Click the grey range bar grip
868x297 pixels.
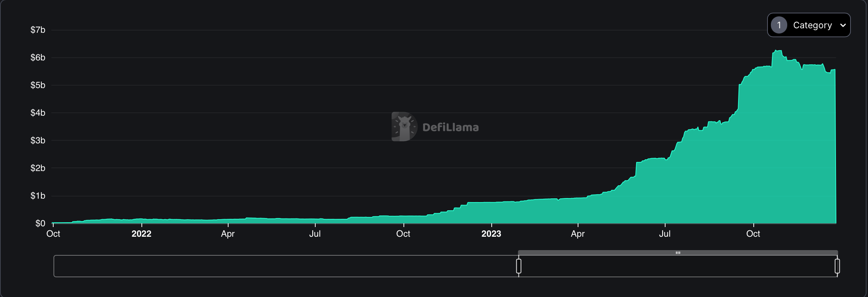[678, 253]
